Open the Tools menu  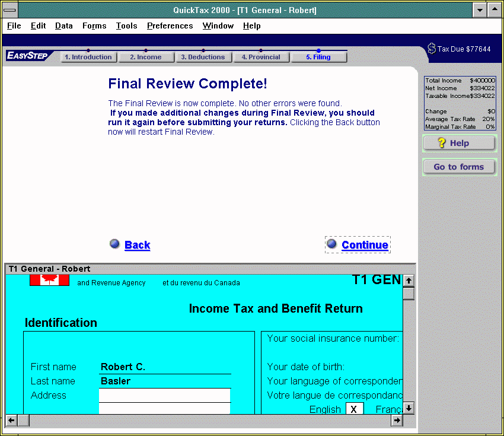(x=127, y=26)
